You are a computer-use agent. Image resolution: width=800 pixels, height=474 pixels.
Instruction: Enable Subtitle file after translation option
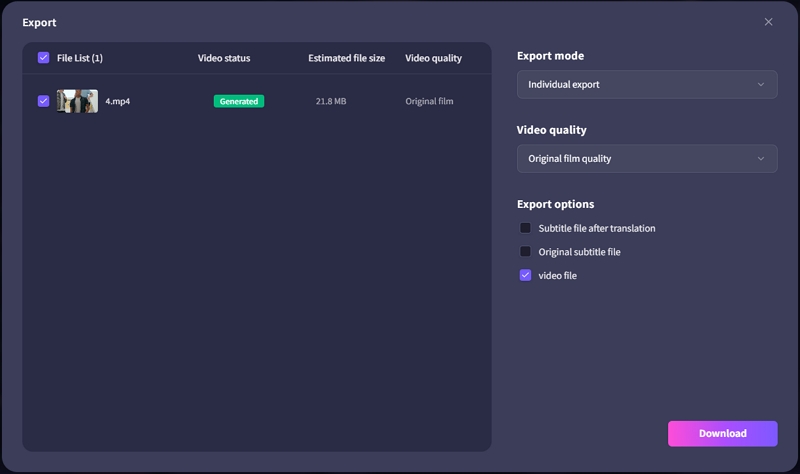525,228
